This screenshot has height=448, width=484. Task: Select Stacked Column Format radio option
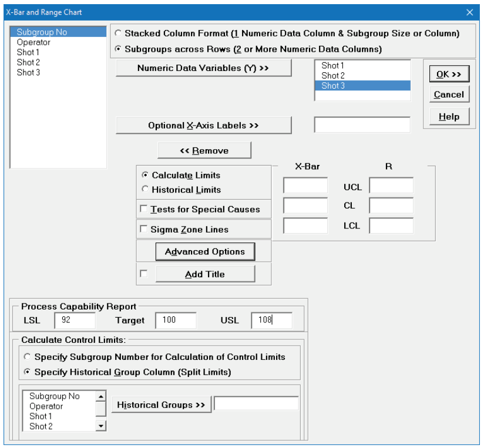click(119, 34)
